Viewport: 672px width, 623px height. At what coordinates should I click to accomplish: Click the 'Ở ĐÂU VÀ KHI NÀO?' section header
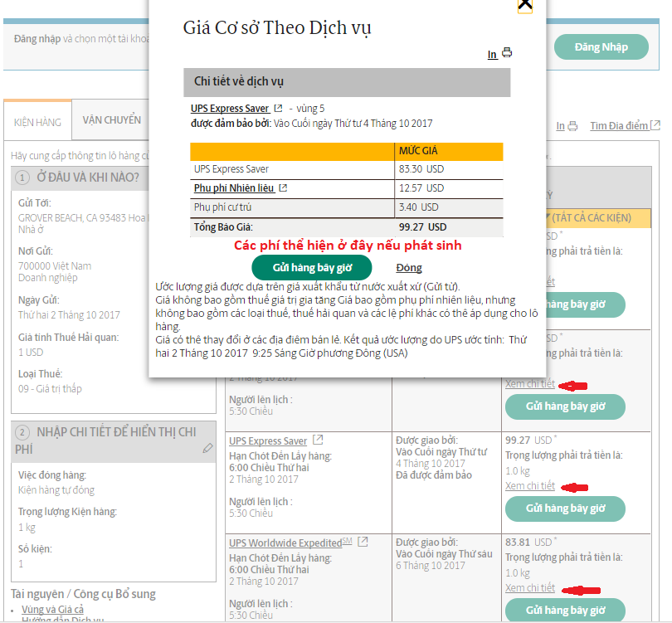point(80,177)
